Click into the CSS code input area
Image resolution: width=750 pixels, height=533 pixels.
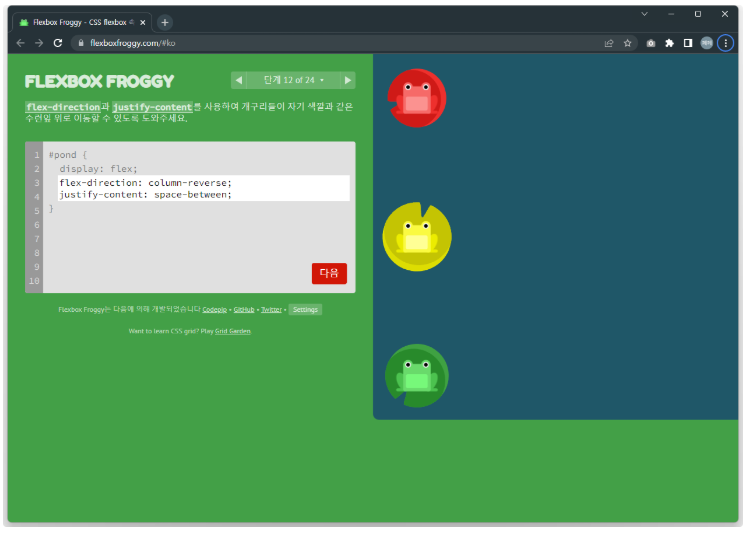click(204, 189)
